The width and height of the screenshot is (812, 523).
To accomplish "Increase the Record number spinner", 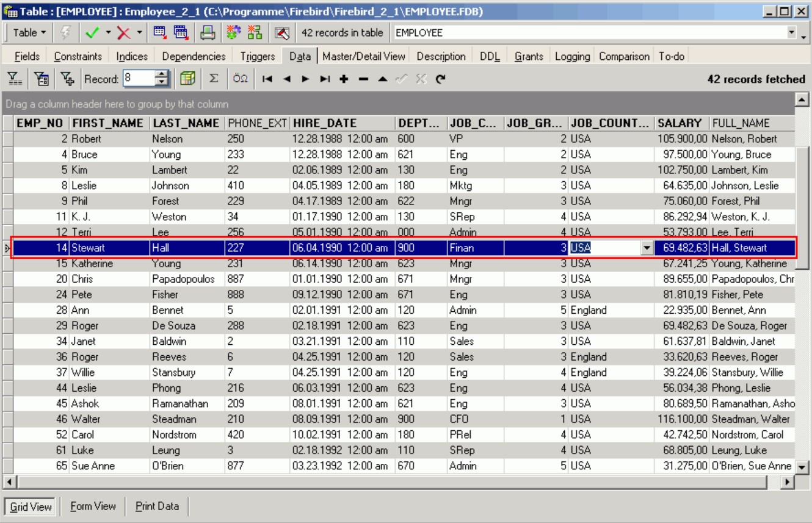I will pos(162,75).
